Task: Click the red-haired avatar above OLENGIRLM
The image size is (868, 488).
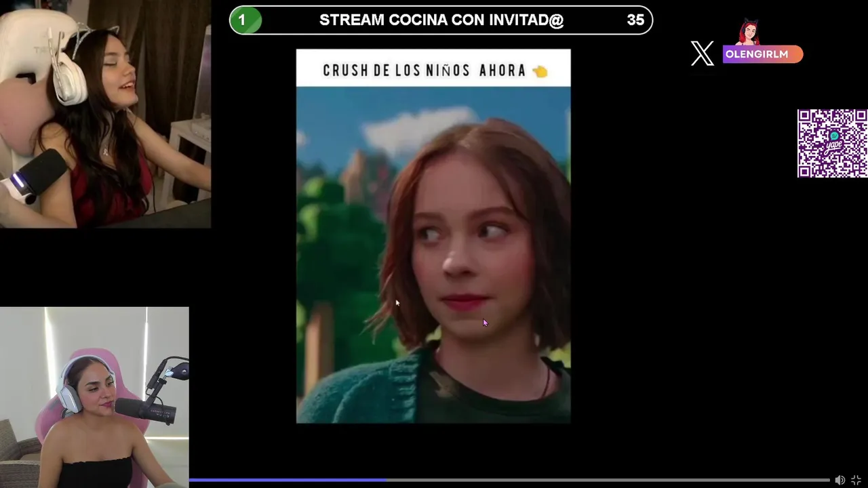Action: coord(749,32)
